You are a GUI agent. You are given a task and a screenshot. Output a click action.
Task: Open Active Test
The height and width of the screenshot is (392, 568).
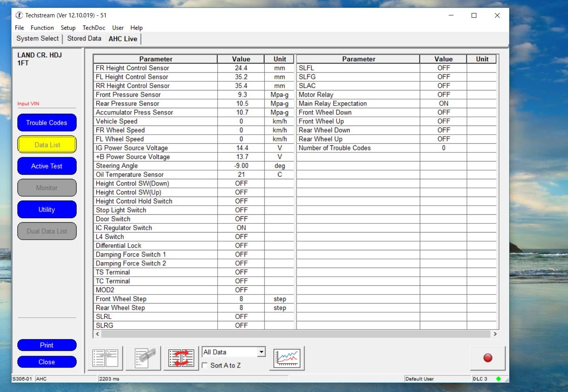tap(47, 166)
